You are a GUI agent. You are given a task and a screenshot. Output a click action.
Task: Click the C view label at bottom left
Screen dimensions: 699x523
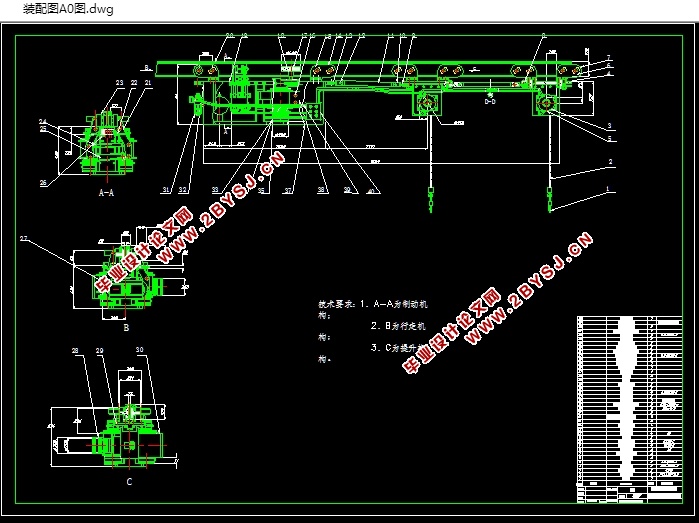point(129,482)
